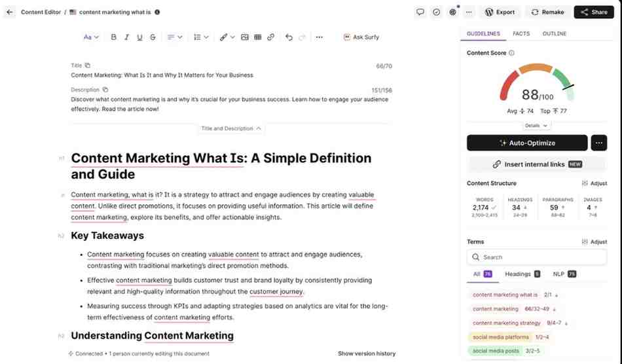Open three-dot menu beside Auto-Optimize
This screenshot has width=622, height=364.
point(599,143)
